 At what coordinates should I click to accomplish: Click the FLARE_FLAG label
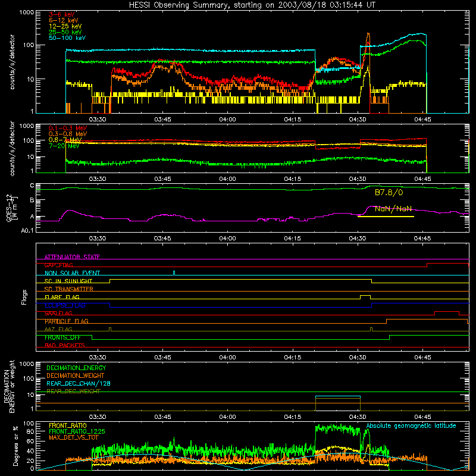click(x=62, y=297)
